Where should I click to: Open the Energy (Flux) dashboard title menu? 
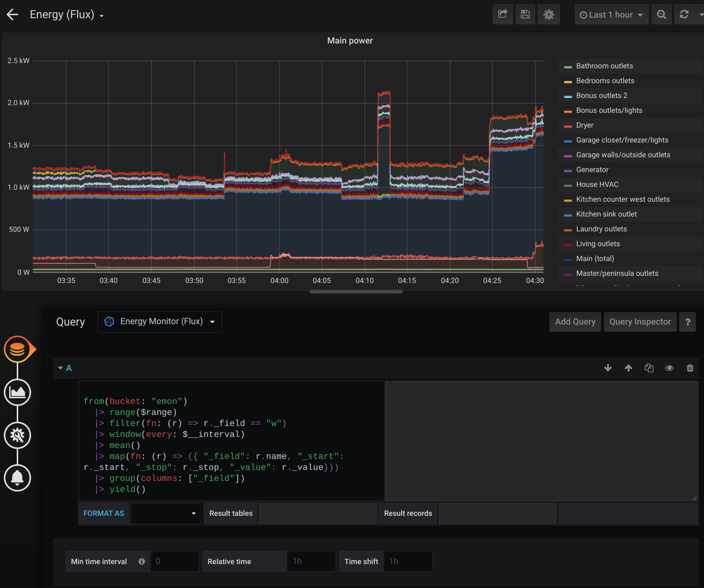66,14
